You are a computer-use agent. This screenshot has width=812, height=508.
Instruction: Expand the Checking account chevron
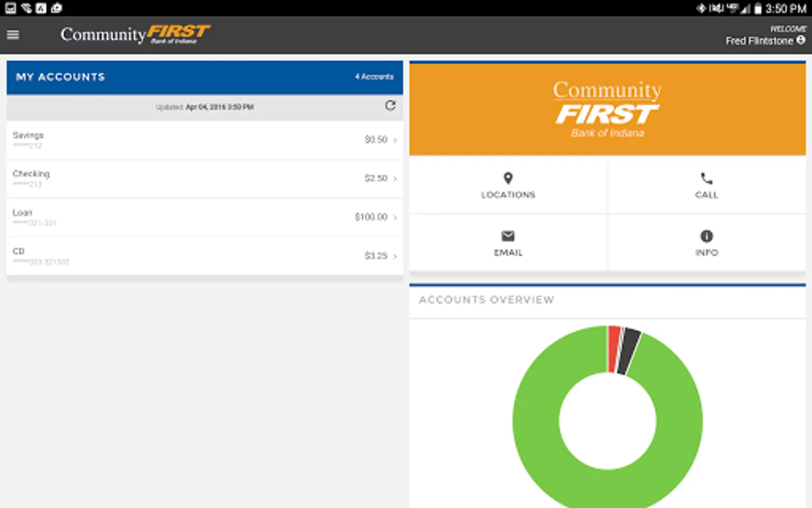coord(395,179)
